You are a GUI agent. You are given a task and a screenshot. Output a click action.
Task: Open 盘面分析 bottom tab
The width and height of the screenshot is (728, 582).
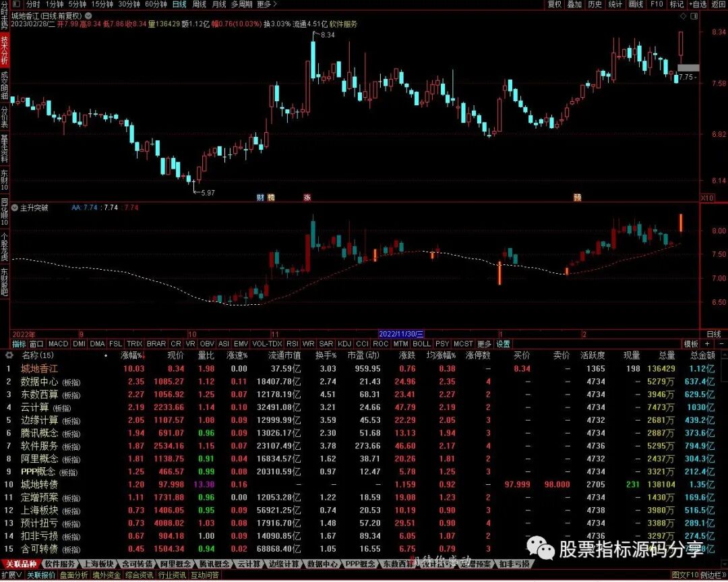pyautogui.click(x=74, y=575)
